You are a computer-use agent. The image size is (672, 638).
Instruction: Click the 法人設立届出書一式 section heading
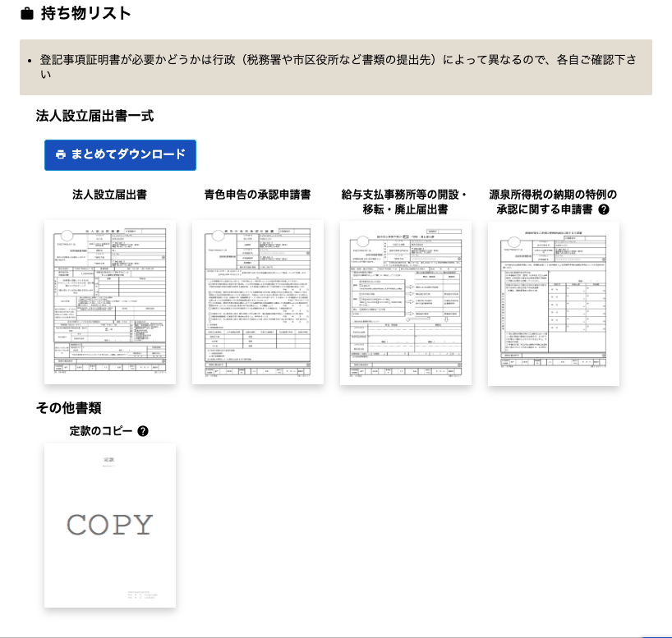point(94,116)
